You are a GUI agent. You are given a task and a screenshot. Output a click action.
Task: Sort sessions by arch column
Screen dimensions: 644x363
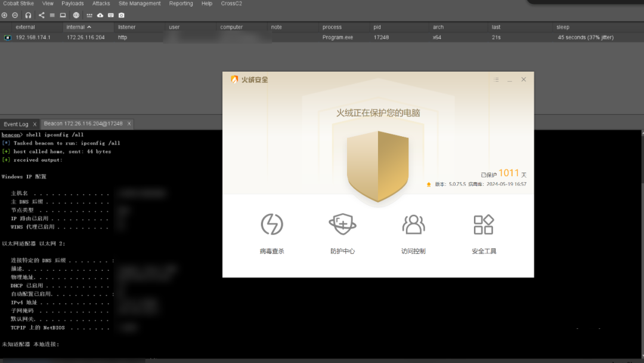459,27
